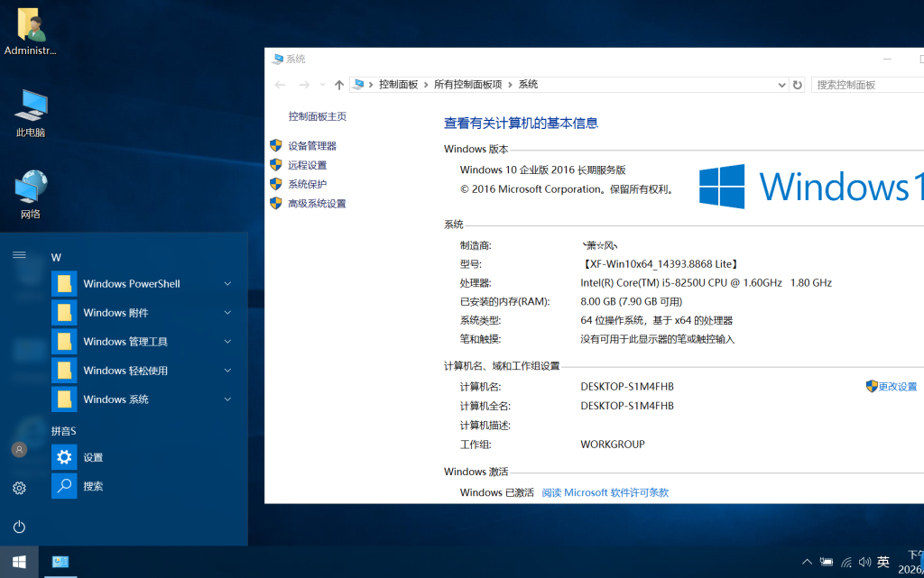Open 远程设置 link
This screenshot has height=578, width=924.
pyautogui.click(x=307, y=165)
